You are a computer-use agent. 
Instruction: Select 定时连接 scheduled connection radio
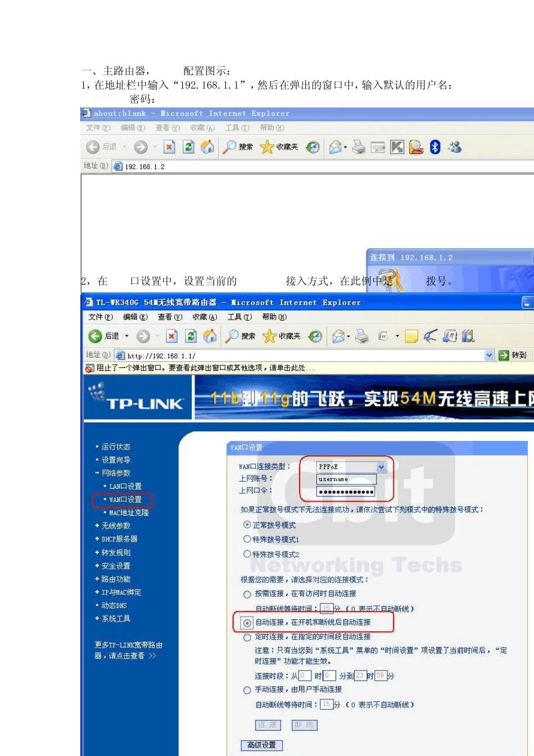click(x=247, y=637)
